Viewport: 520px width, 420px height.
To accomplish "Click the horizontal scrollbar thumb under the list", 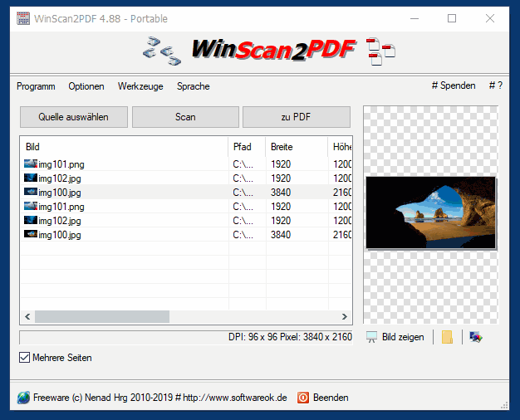I will click(102, 316).
